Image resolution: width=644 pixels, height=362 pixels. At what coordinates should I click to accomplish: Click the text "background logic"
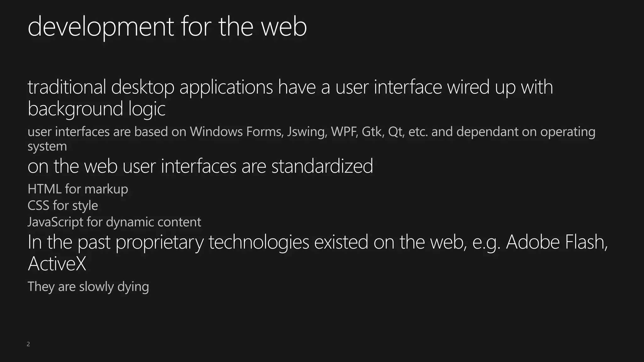tap(97, 109)
